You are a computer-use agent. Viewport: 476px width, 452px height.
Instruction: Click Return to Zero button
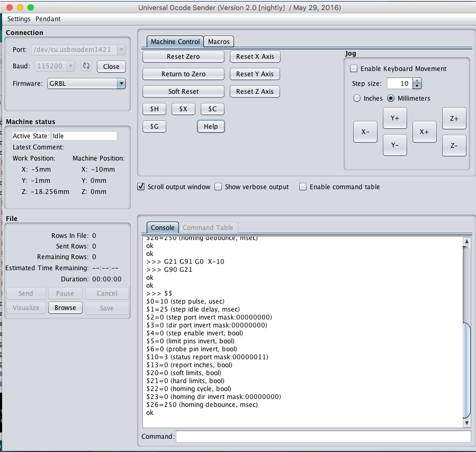click(x=183, y=74)
